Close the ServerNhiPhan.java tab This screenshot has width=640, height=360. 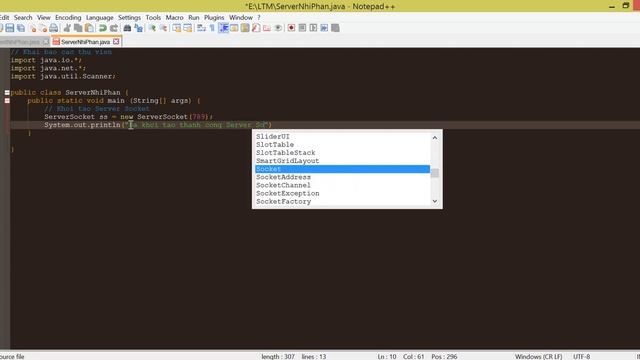[116, 42]
